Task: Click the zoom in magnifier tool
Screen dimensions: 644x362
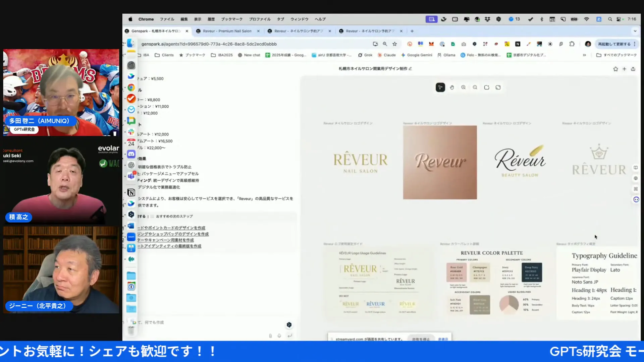Action: (x=463, y=87)
